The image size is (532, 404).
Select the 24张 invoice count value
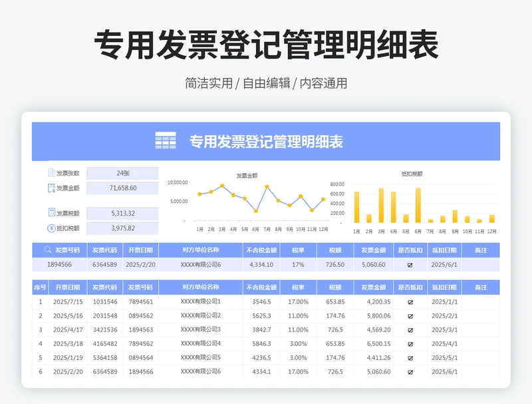[123, 173]
